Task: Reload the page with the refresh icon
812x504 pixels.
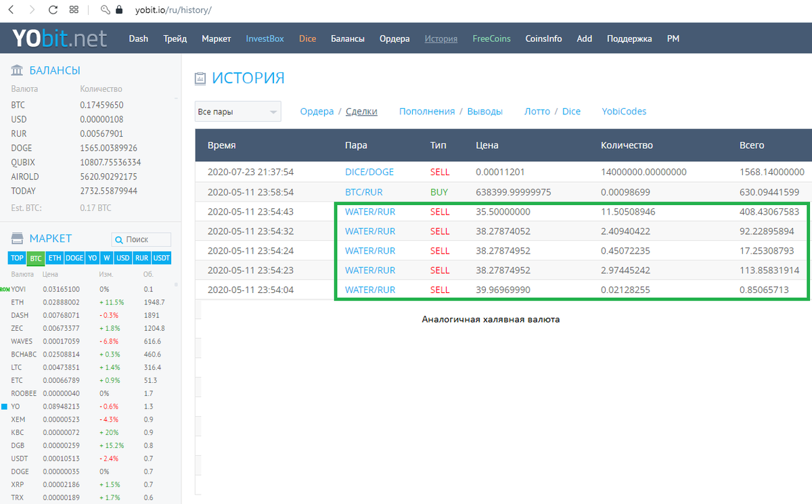Action: (x=53, y=10)
